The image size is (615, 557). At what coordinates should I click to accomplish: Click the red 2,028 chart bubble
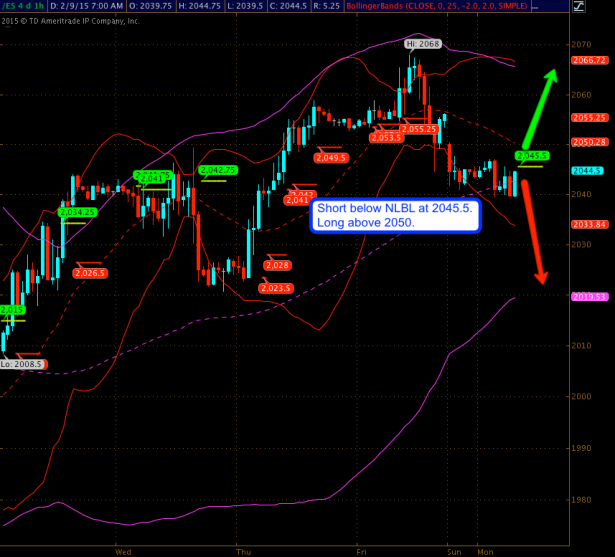click(278, 265)
